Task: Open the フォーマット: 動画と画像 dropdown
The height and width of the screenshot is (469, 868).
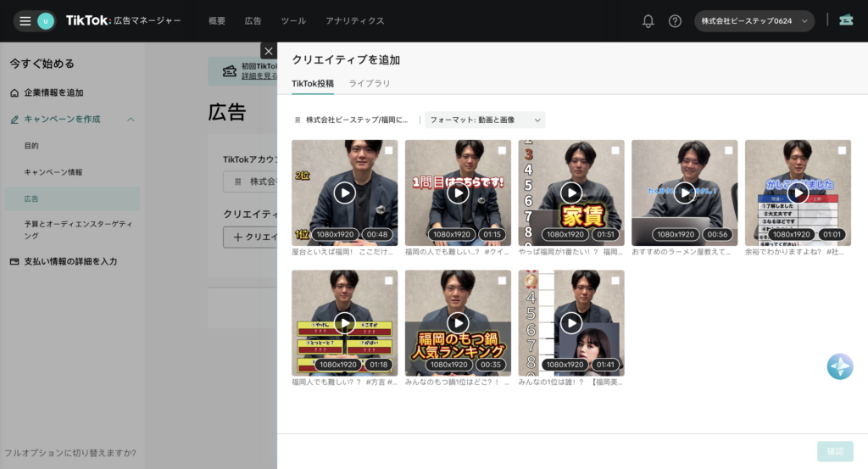Action: 485,120
